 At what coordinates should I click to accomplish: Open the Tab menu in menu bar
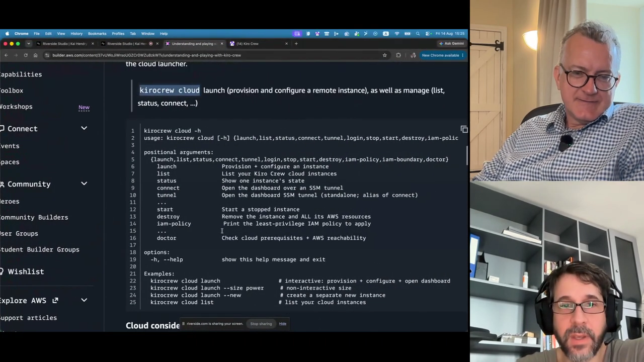[x=133, y=34]
